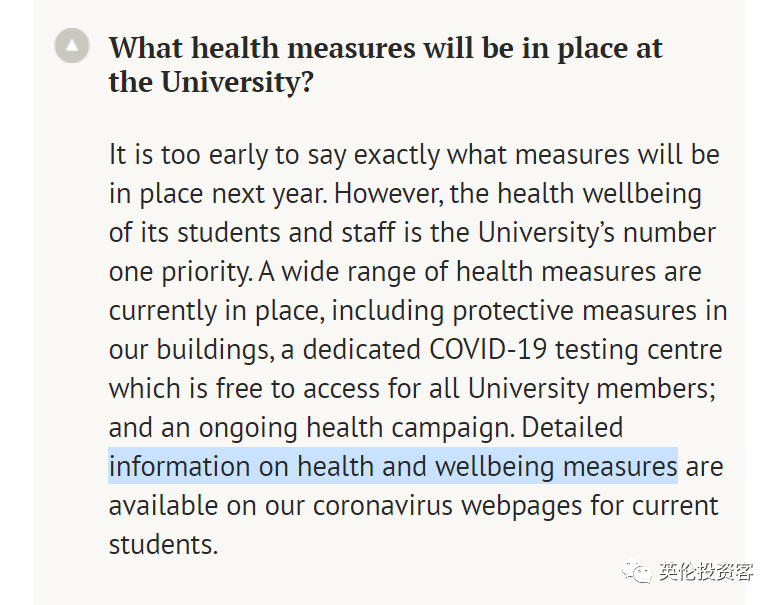Open 'information on health and wellbeing measures' link
778x605 pixels.
tap(393, 466)
